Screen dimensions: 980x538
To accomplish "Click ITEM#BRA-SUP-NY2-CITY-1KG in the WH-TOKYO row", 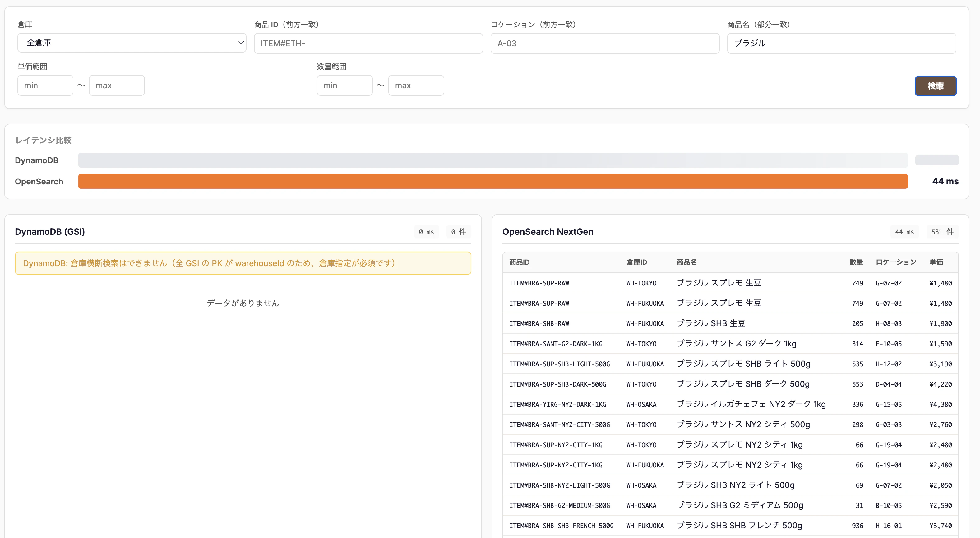I will pyautogui.click(x=556, y=444).
